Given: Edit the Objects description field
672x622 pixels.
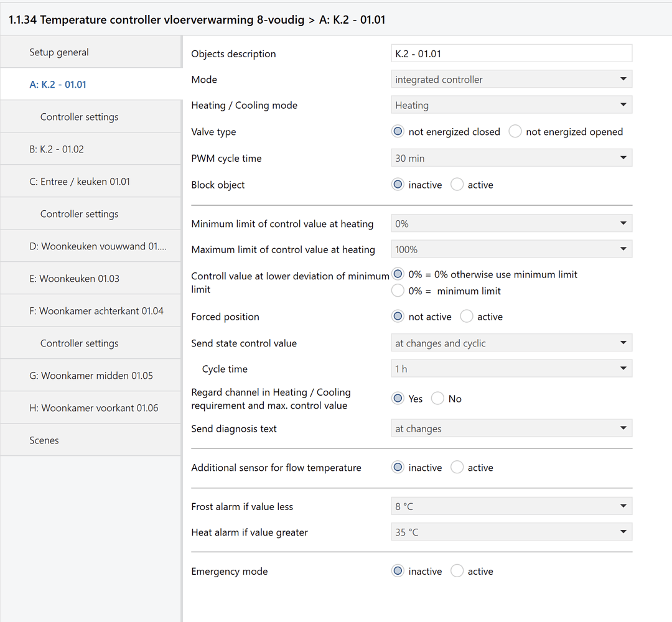Looking at the screenshot, I should 511,53.
